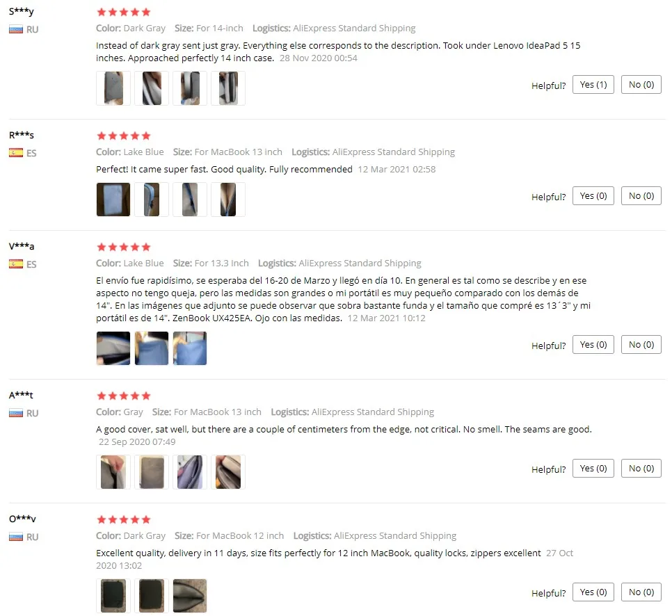Viewport: 672px width, 616px height.
Task: Open fourth photo in S***y's review
Action: click(x=228, y=88)
